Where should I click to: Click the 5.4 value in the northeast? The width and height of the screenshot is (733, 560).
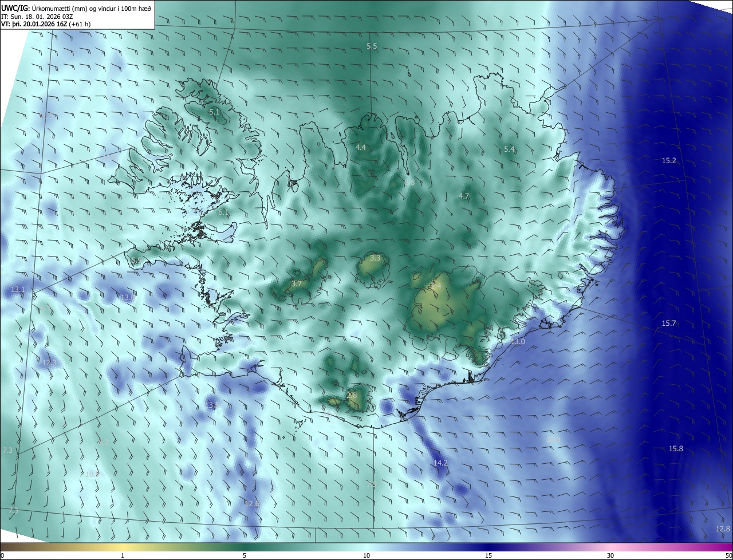pyautogui.click(x=509, y=149)
